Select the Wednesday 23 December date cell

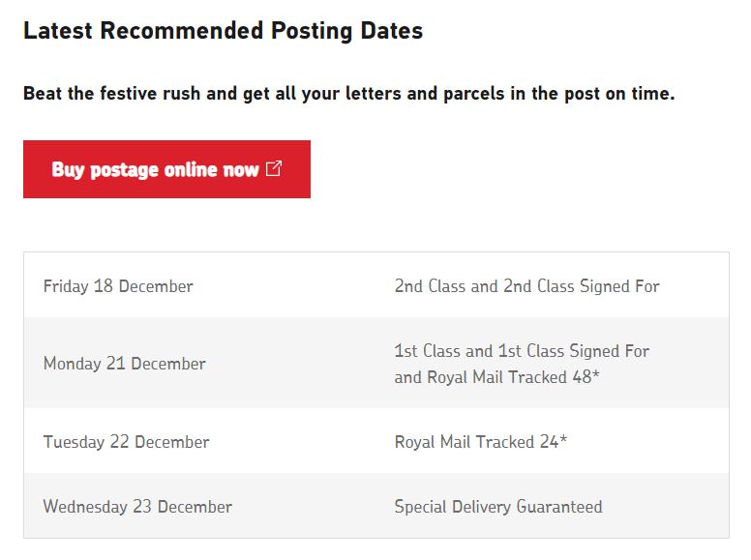click(137, 507)
